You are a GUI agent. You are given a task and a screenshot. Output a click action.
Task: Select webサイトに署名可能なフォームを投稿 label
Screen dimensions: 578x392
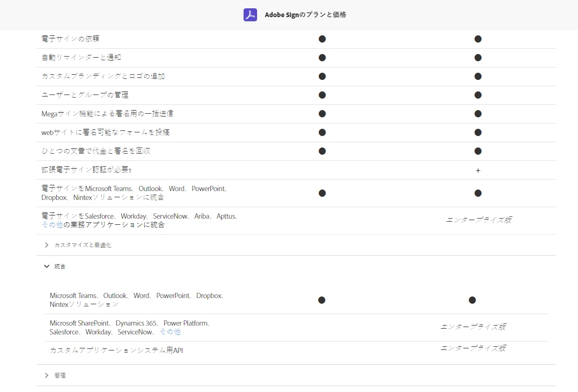pos(105,132)
